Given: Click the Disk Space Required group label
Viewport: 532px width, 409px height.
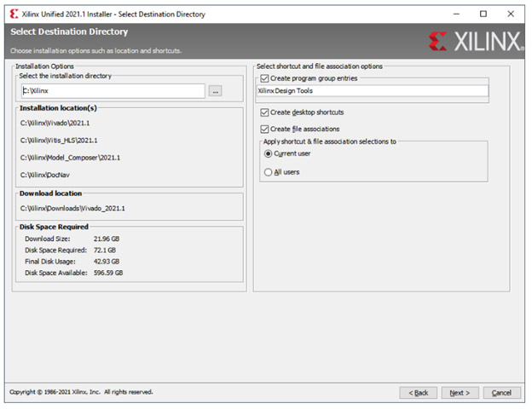Looking at the screenshot, I should pos(54,227).
